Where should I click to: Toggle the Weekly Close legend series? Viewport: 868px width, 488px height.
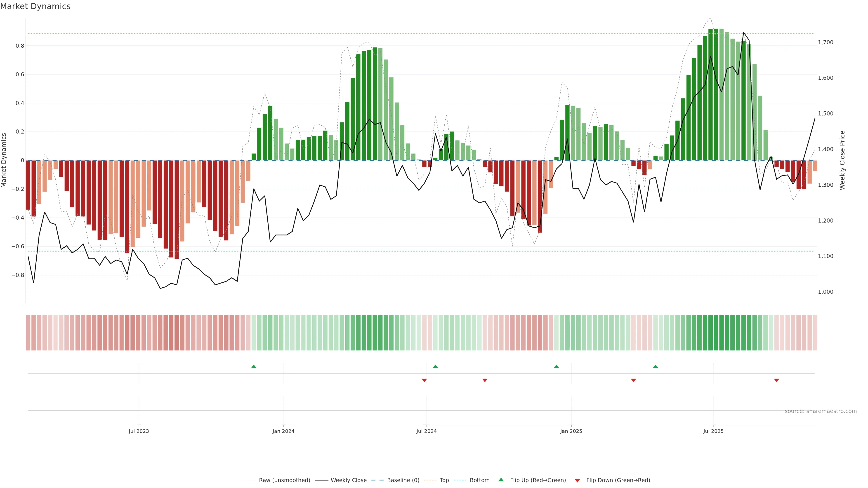tap(348, 480)
